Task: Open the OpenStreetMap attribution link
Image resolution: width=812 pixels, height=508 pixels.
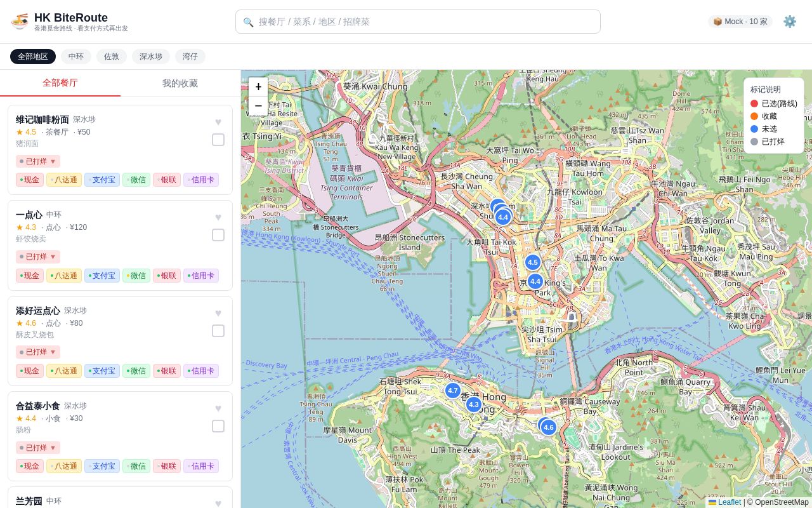Action: (781, 502)
